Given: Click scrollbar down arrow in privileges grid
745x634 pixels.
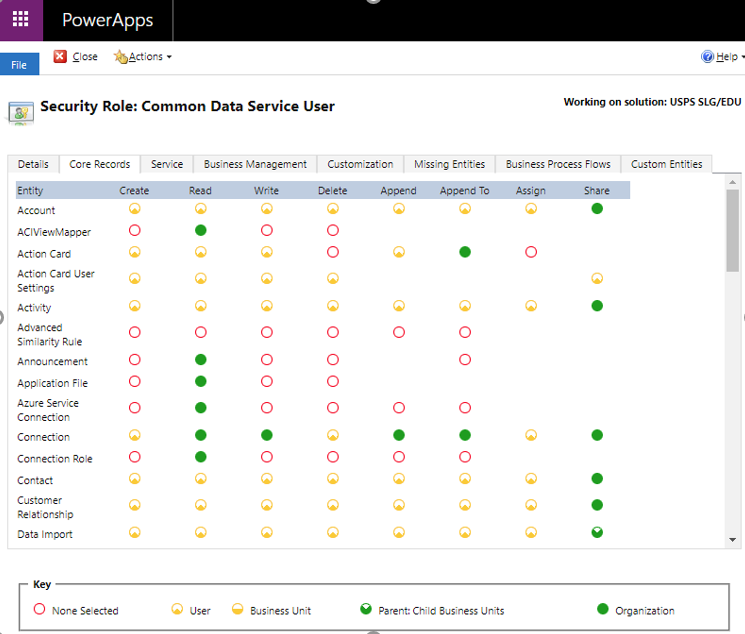Looking at the screenshot, I should [733, 538].
